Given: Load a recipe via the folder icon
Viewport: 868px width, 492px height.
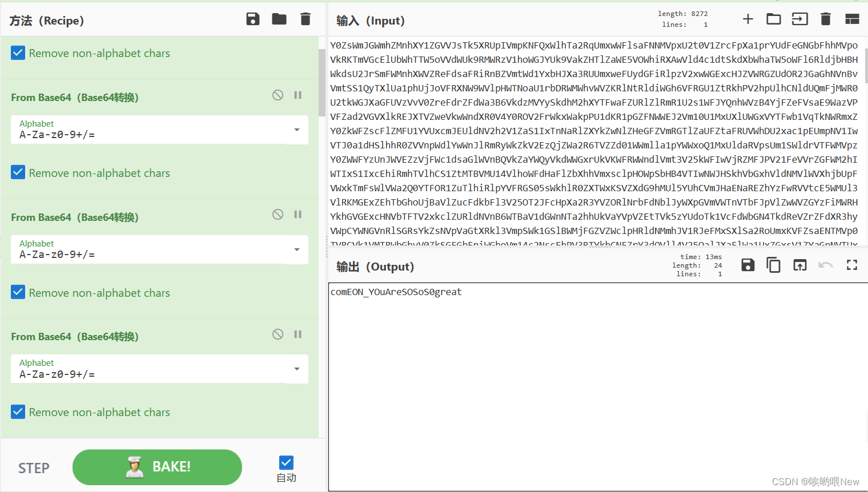Looking at the screenshot, I should coord(279,19).
